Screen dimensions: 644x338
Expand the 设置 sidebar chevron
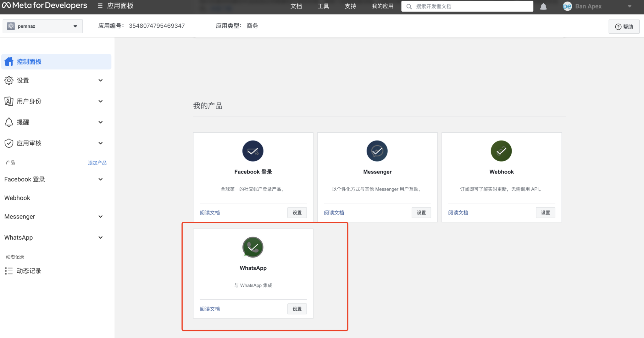click(101, 80)
